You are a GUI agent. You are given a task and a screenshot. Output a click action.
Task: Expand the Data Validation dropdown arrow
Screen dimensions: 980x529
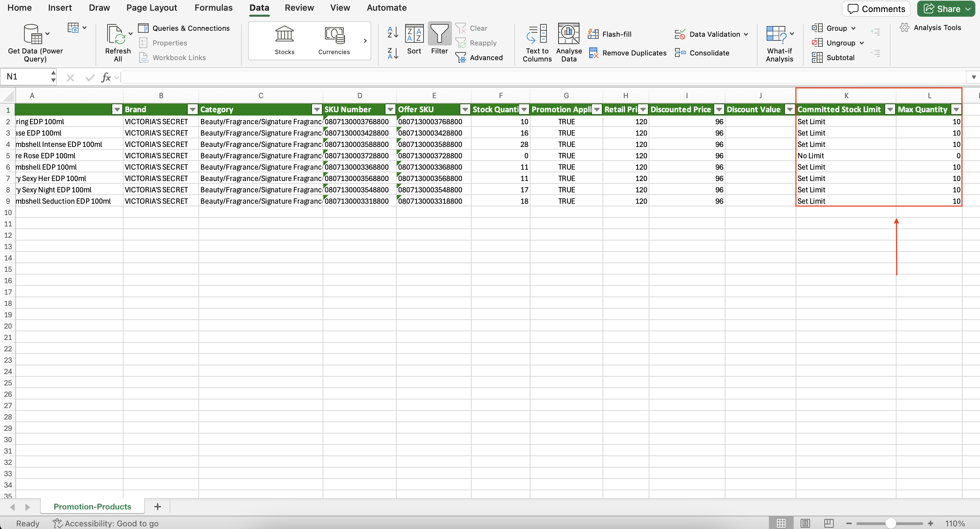pos(746,34)
